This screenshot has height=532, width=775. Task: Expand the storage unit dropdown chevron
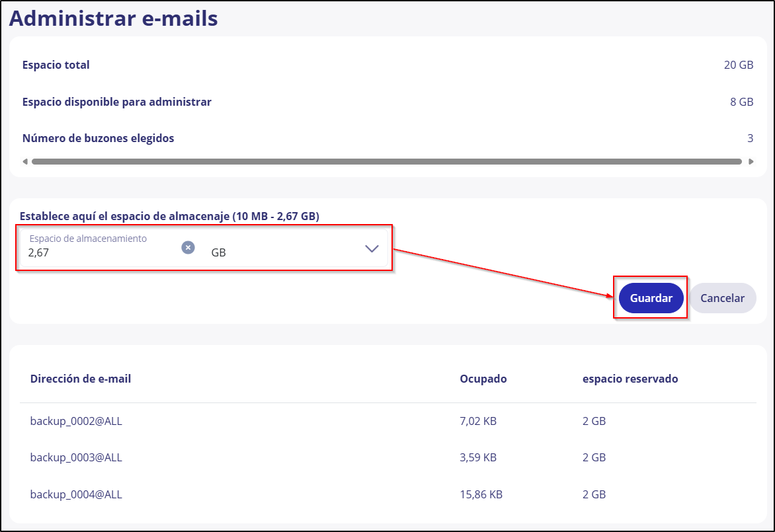click(372, 248)
